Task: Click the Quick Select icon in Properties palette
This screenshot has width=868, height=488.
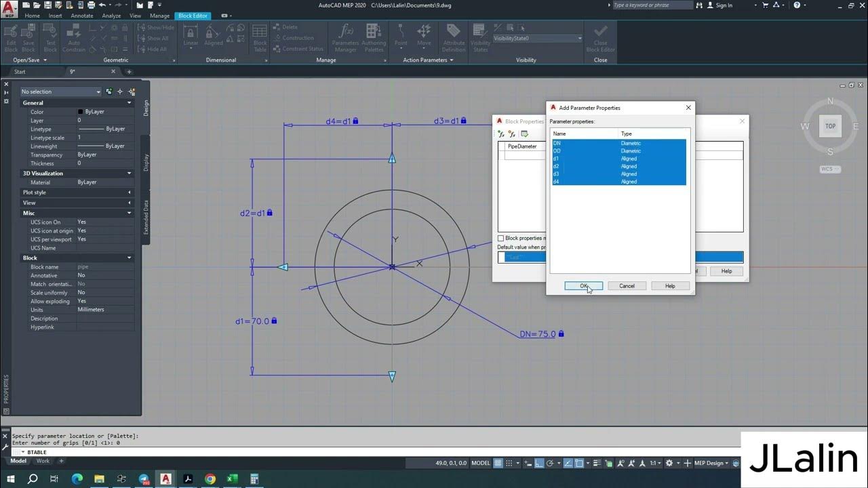Action: click(x=131, y=91)
